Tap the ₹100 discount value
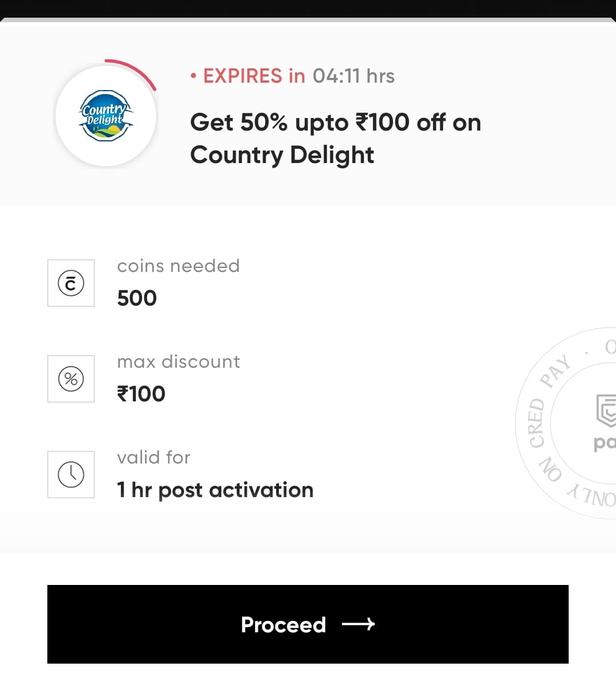Screen dimensions: 616x687 (x=141, y=394)
